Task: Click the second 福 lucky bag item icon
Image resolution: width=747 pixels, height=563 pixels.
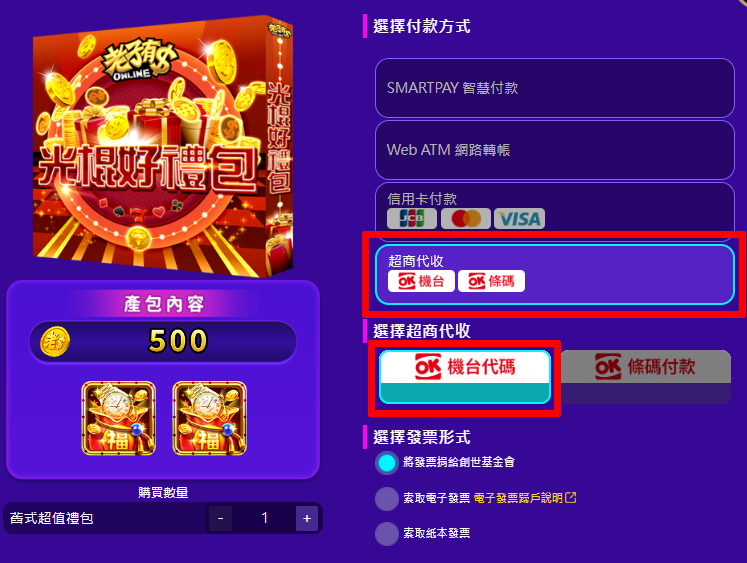Action: (210, 418)
